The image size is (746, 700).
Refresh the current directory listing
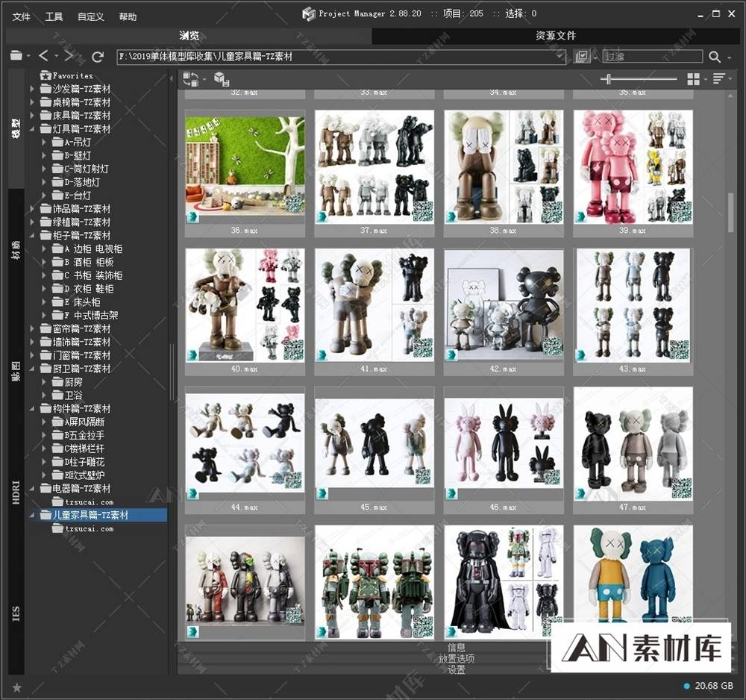click(98, 57)
